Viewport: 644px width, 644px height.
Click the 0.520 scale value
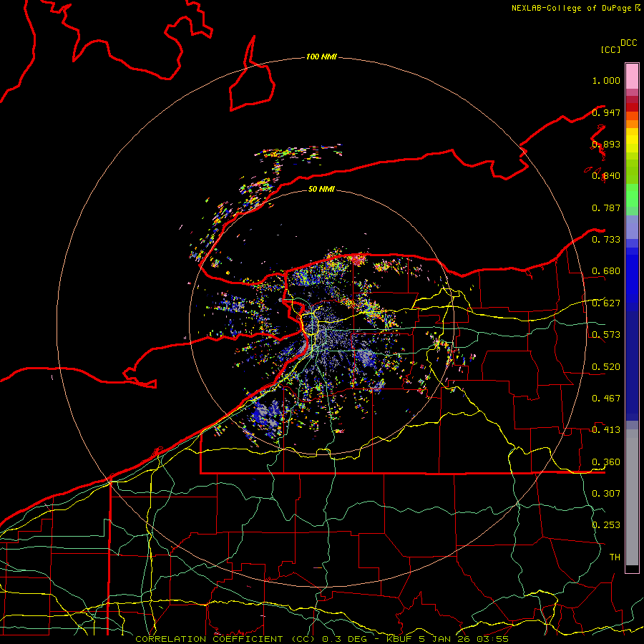(x=606, y=366)
